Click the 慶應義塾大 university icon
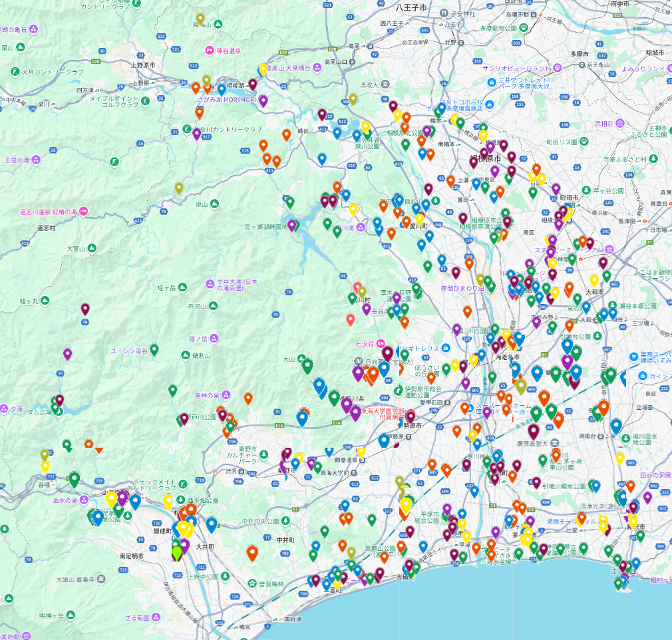 [555, 443]
